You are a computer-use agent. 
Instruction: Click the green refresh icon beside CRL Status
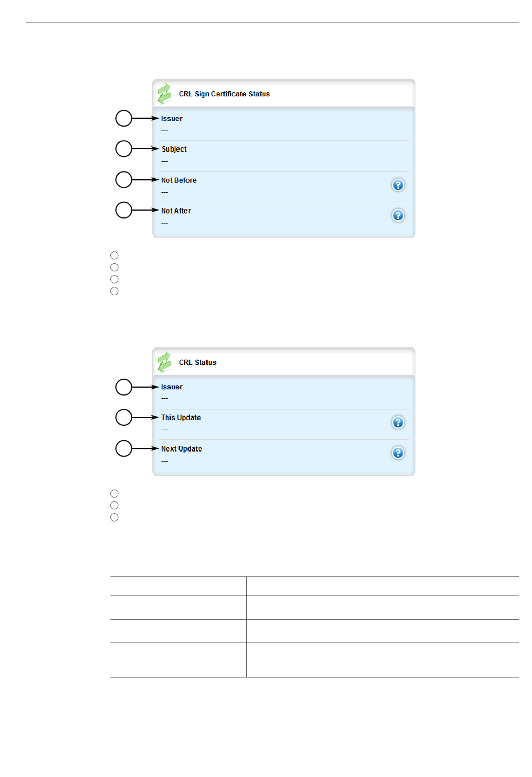coord(164,362)
